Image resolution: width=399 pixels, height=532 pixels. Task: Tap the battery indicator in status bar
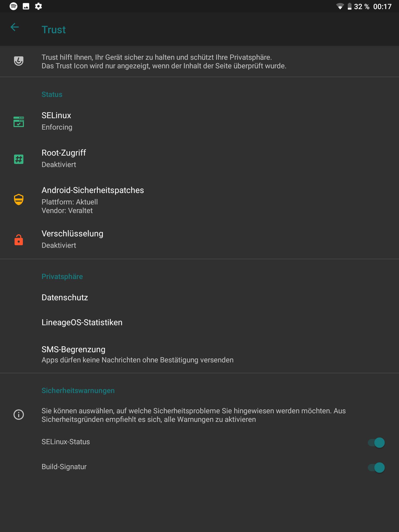[350, 6]
